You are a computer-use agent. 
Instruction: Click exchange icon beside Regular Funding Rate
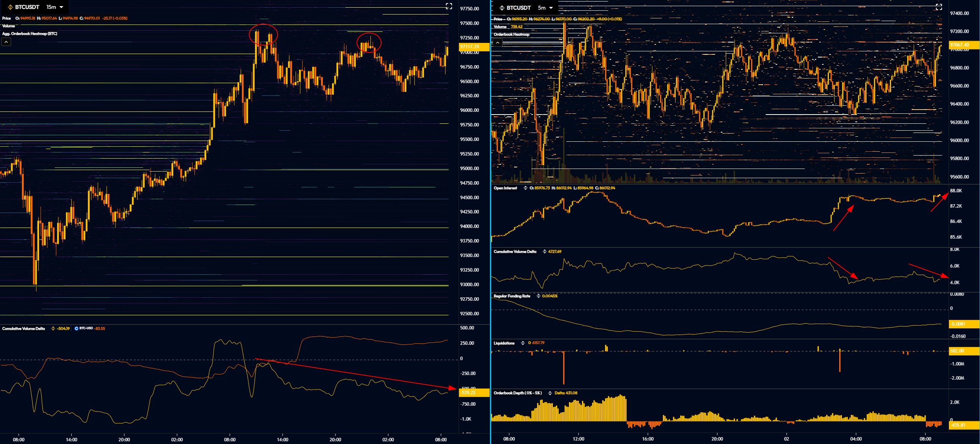pyautogui.click(x=538, y=296)
